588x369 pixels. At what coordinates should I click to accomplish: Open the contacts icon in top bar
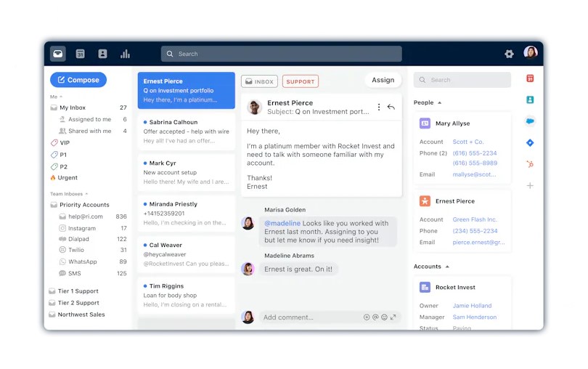click(102, 54)
